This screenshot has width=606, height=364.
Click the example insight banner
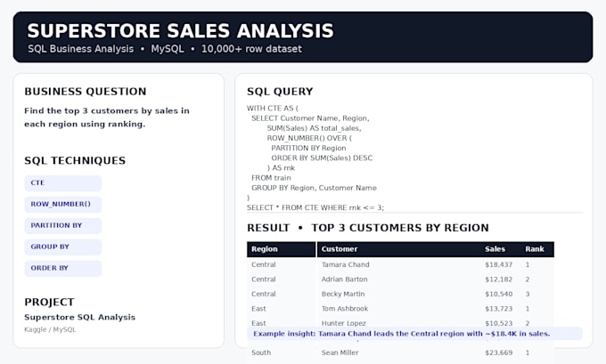tap(414, 334)
